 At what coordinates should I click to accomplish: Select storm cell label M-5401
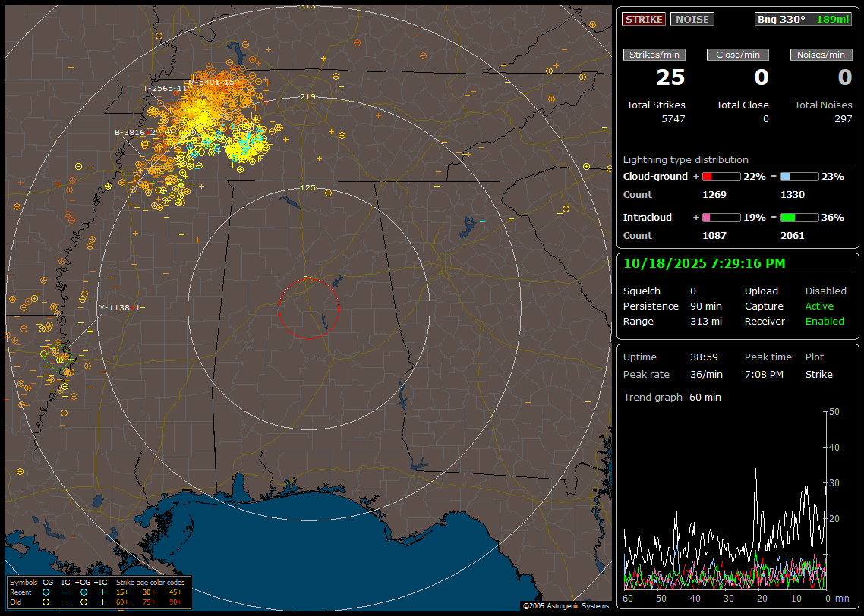click(x=211, y=82)
